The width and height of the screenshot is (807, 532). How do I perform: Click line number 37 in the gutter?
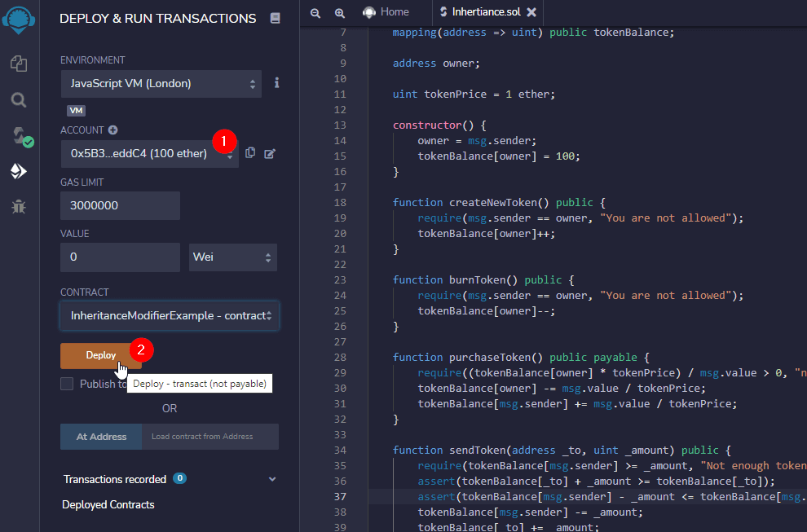(340, 497)
